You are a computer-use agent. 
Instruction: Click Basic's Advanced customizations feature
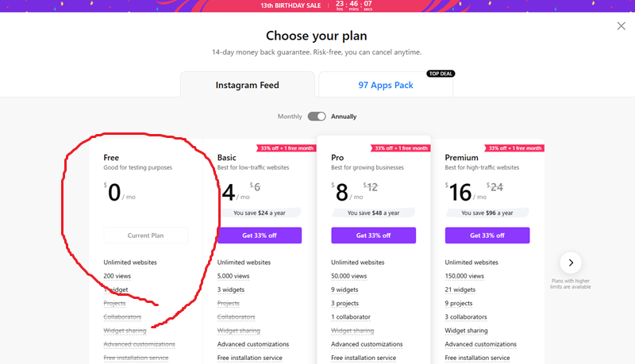click(253, 344)
